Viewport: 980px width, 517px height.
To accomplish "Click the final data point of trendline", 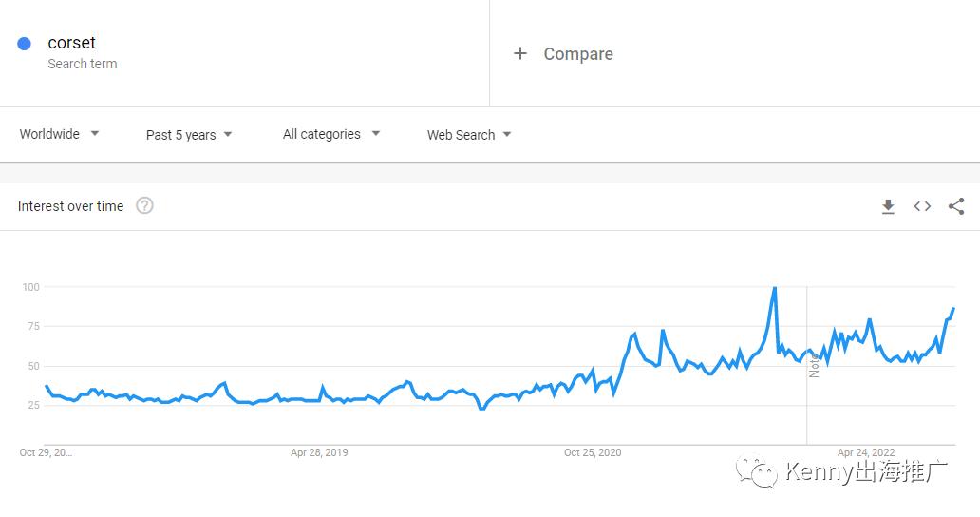I will click(953, 308).
